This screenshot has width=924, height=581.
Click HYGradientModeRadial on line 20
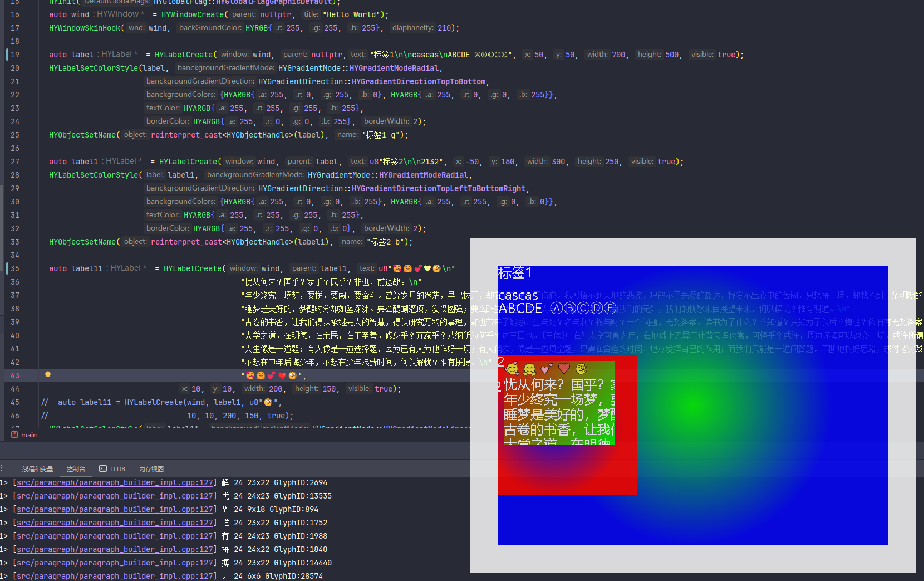click(394, 68)
